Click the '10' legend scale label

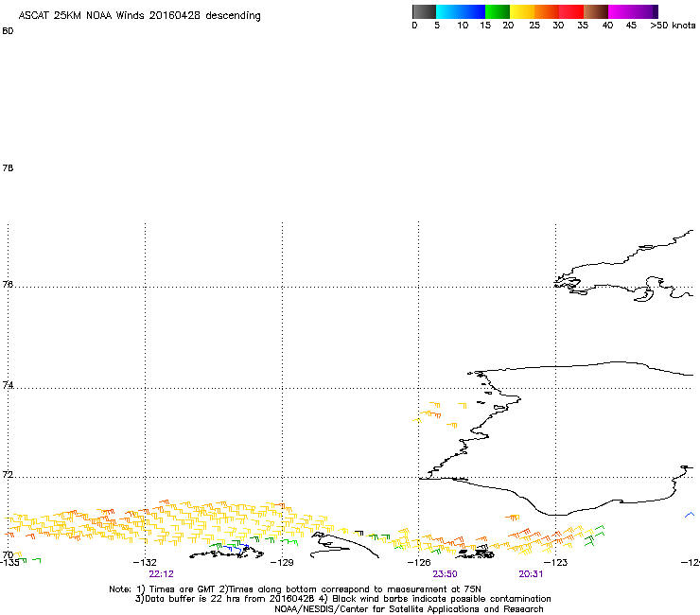[463, 26]
